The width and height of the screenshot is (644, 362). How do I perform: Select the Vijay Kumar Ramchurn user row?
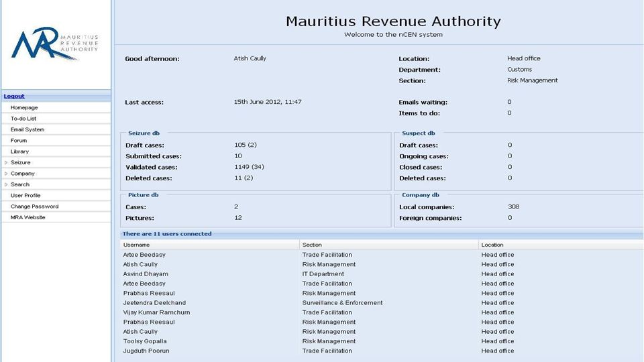coord(382,312)
